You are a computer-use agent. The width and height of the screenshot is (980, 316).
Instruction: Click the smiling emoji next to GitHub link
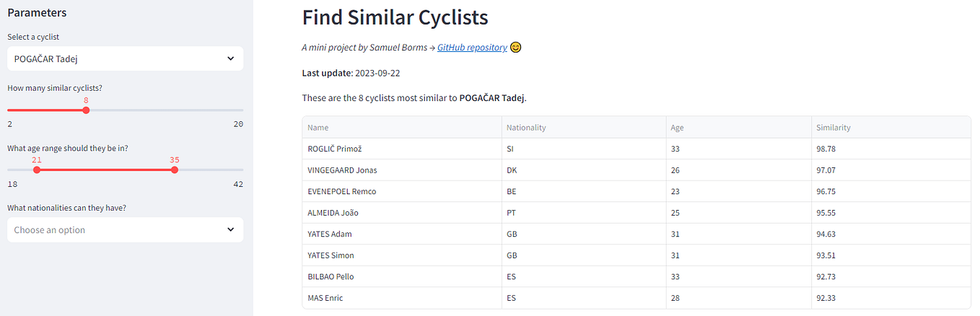[516, 48]
